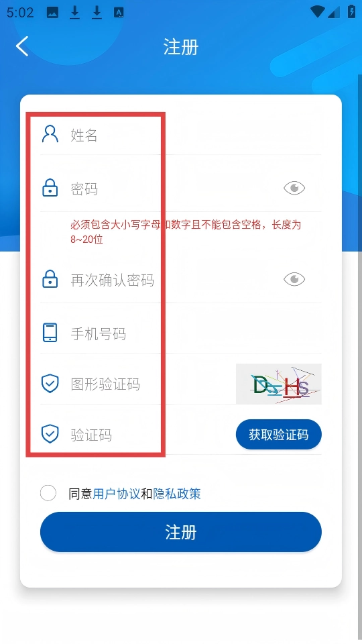The width and height of the screenshot is (362, 644).
Task: Click the phone icon beside 手机号码
Action: [x=50, y=333]
